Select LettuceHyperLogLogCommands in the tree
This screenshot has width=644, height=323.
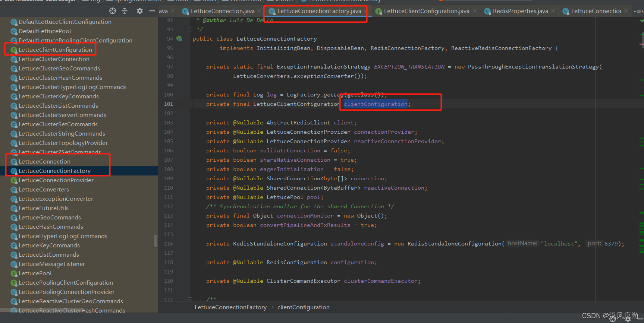[x=63, y=236]
